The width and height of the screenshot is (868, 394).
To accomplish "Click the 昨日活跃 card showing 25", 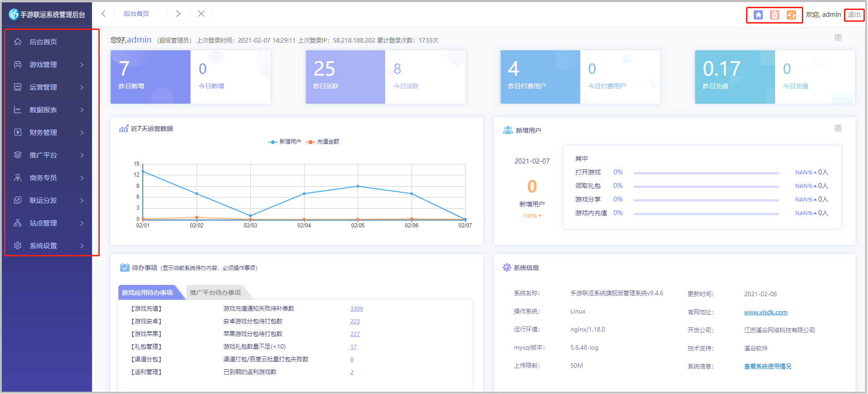I will pyautogui.click(x=345, y=77).
